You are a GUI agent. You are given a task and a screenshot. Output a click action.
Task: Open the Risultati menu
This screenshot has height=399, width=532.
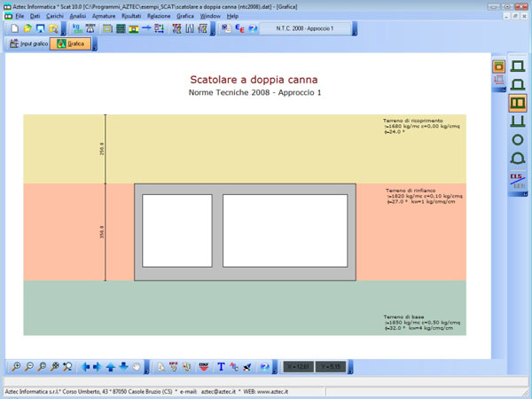pyautogui.click(x=131, y=16)
